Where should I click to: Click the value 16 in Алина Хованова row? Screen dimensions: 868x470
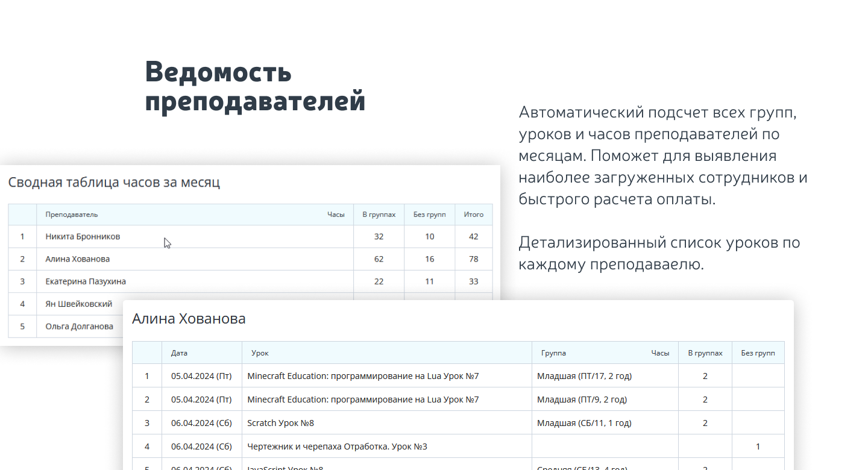pyautogui.click(x=430, y=259)
